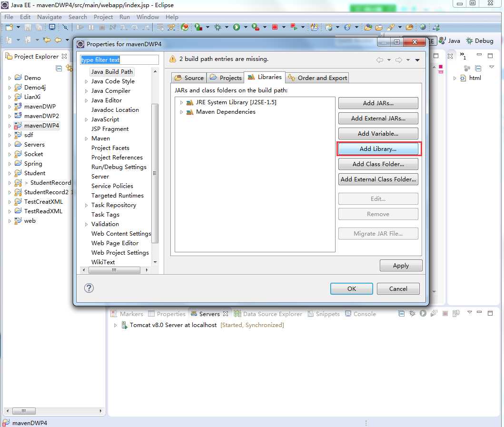This screenshot has height=427, width=504.
Task: Expand the Maven properties category
Action: pyautogui.click(x=86, y=139)
